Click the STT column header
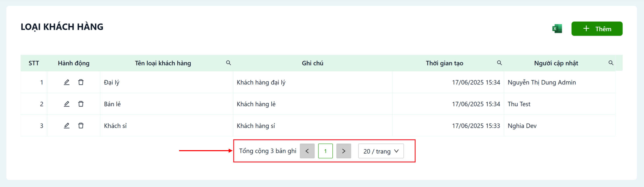The image size is (644, 187). click(x=34, y=63)
